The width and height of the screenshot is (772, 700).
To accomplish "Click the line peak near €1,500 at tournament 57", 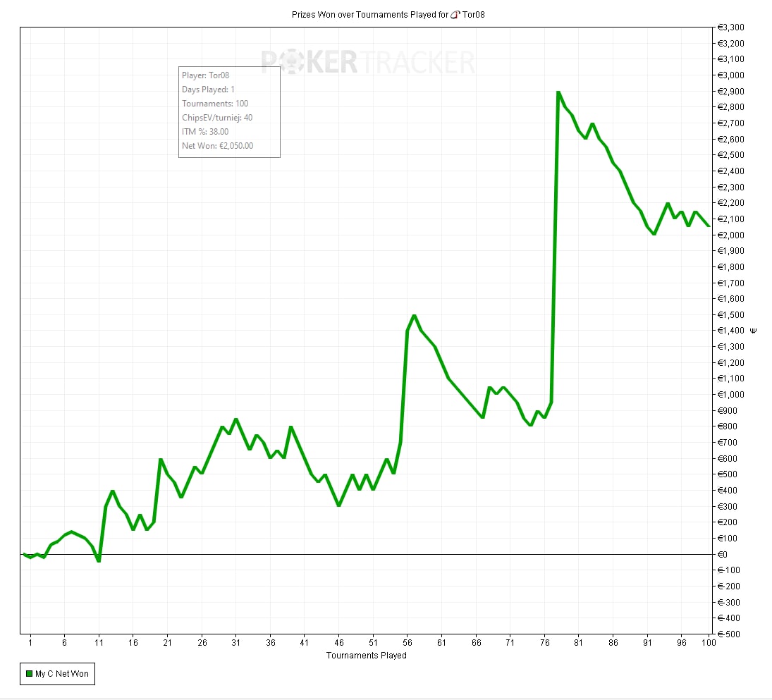I will click(x=414, y=316).
